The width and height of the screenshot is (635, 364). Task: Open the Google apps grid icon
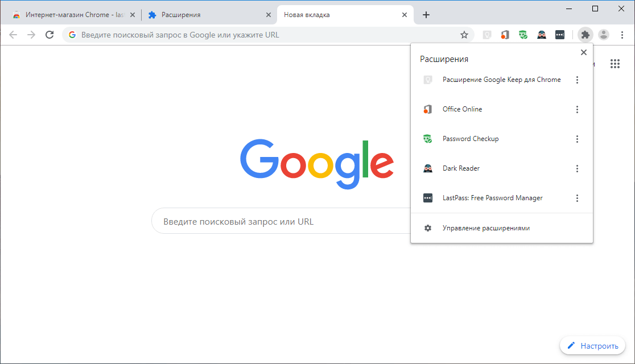(x=615, y=64)
